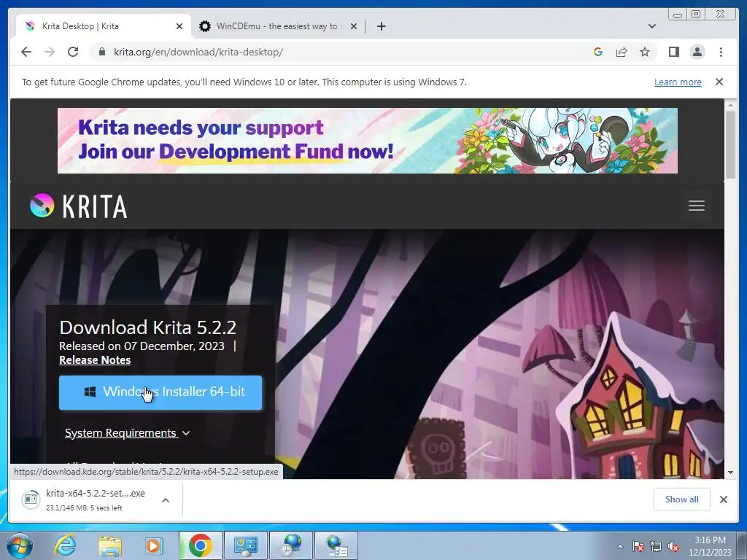Open the tab search dropdown arrow
Screen dimensions: 747x560
651,26
